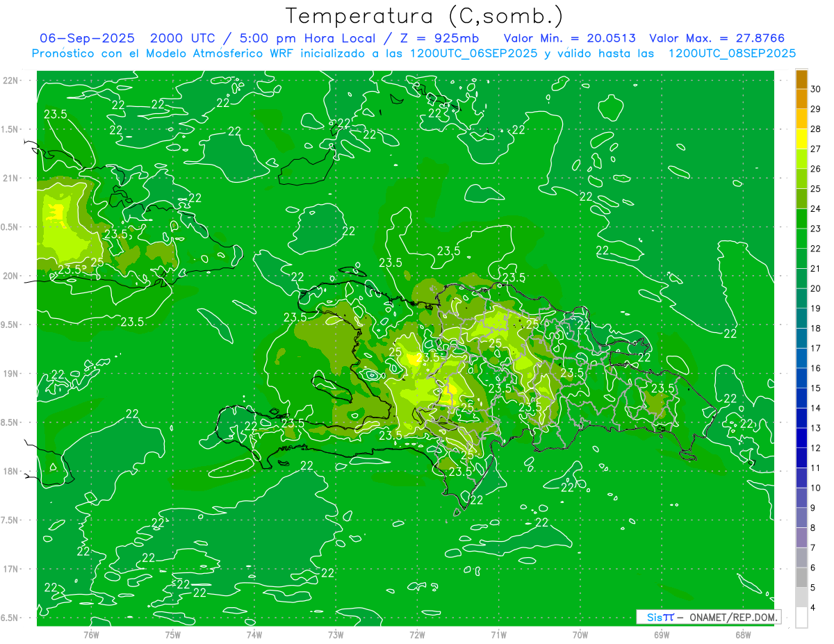Click the "72W" longitude axis label
The height and width of the screenshot is (644, 834).
(x=417, y=634)
